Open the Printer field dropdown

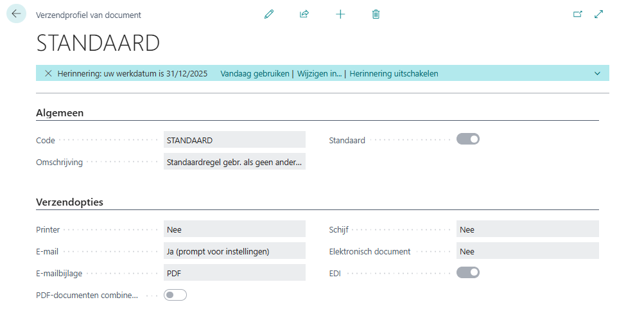tap(234, 229)
